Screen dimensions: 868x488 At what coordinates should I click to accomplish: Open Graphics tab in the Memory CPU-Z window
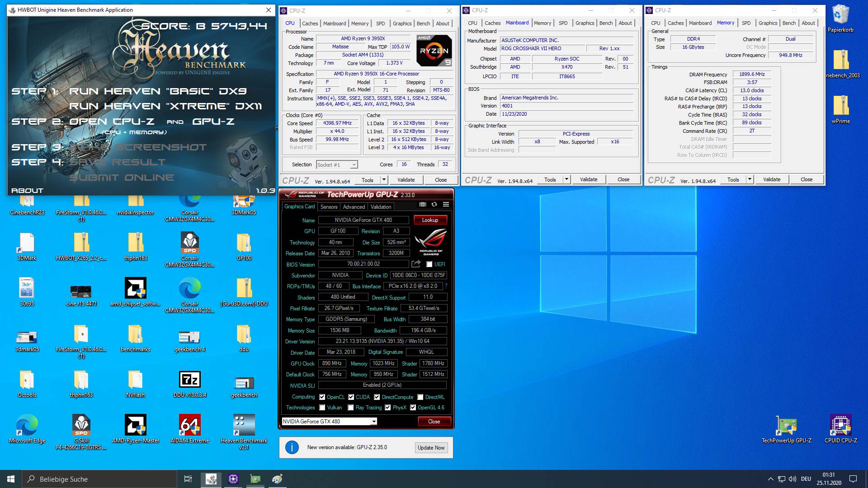point(768,23)
